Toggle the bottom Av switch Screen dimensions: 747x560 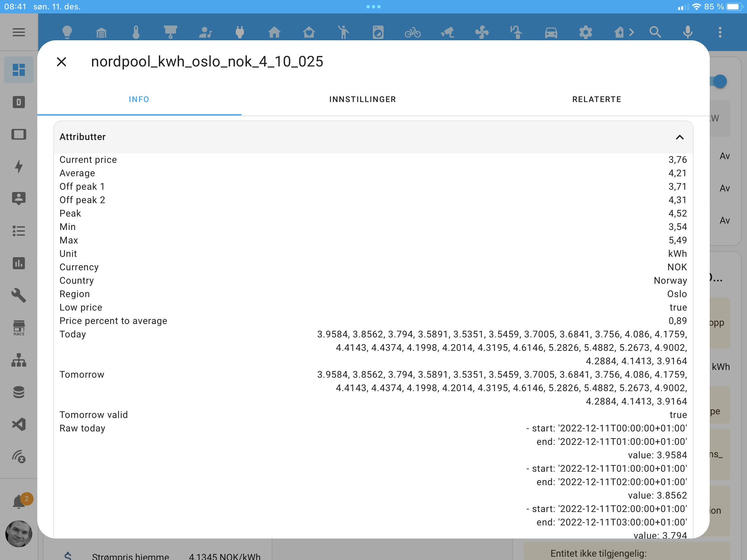[x=725, y=220]
